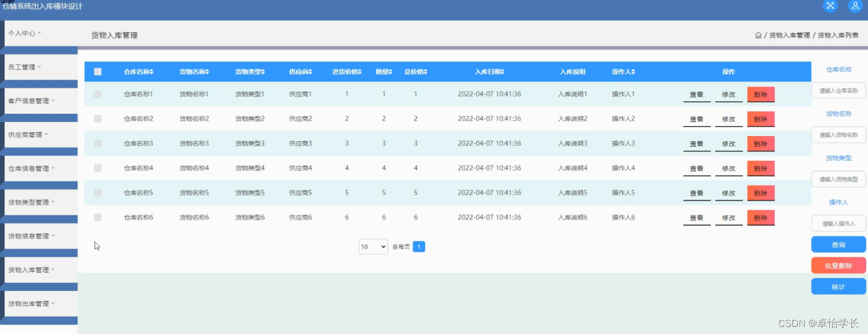Expand the 供应商管理 sidebar menu
Viewport: 868px width, 334px height.
click(x=41, y=134)
